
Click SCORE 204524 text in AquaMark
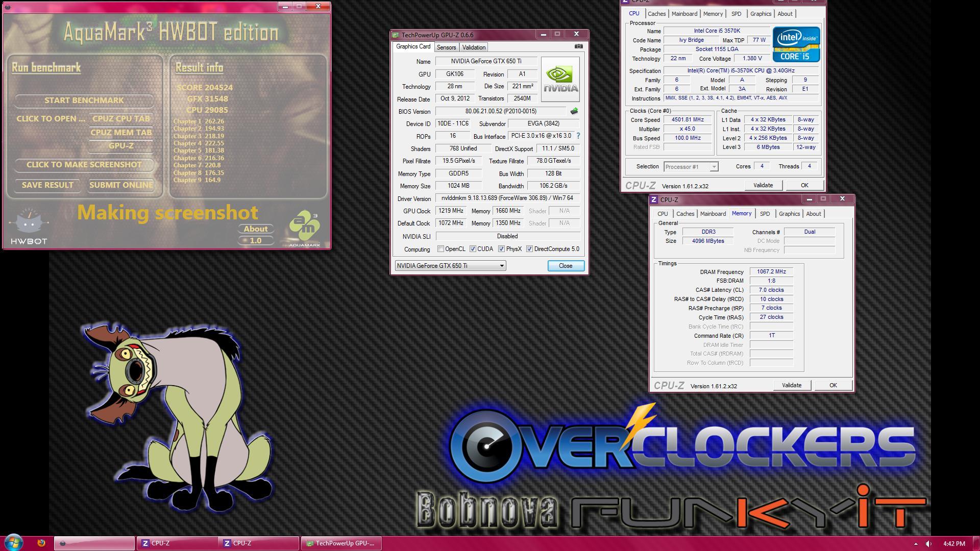pos(205,88)
